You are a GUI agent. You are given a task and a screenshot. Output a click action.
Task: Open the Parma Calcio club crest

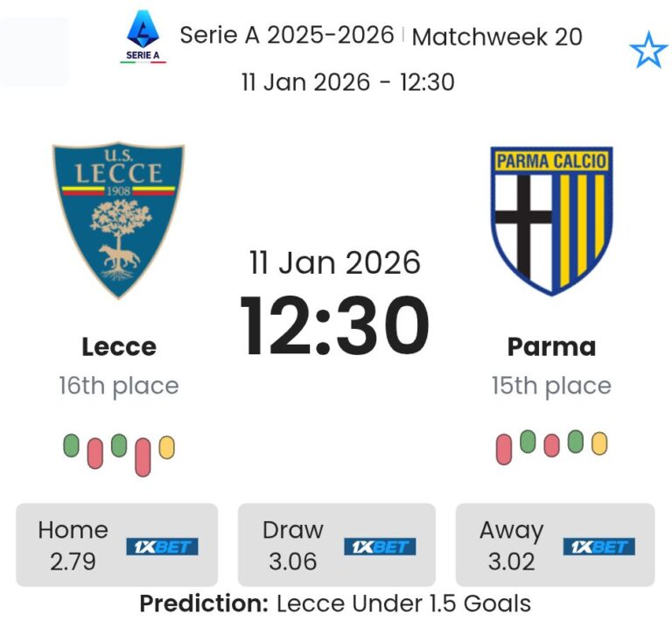[x=551, y=220]
